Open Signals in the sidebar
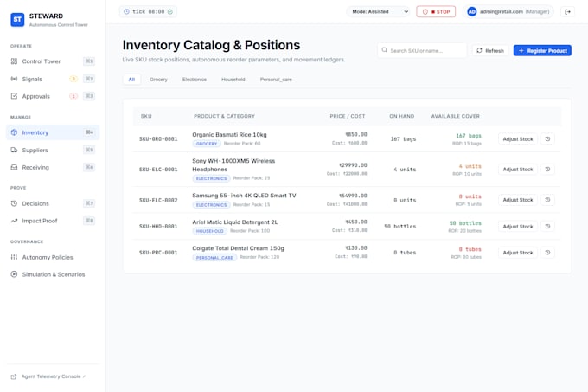 click(x=53, y=79)
